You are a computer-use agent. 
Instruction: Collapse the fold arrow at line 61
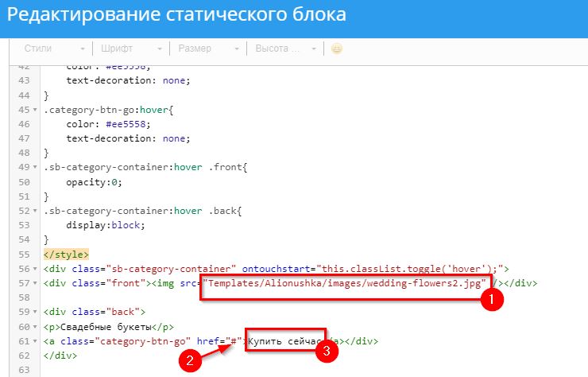click(35, 341)
